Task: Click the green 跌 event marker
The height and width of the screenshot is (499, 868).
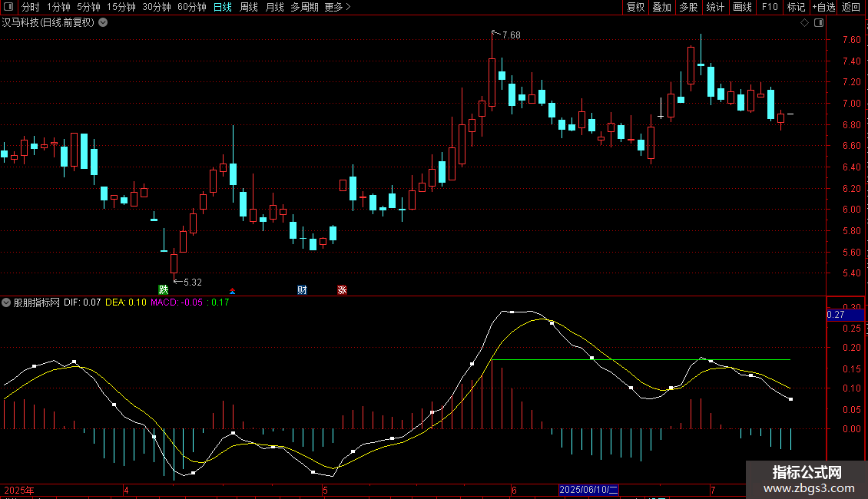Action: click(164, 290)
